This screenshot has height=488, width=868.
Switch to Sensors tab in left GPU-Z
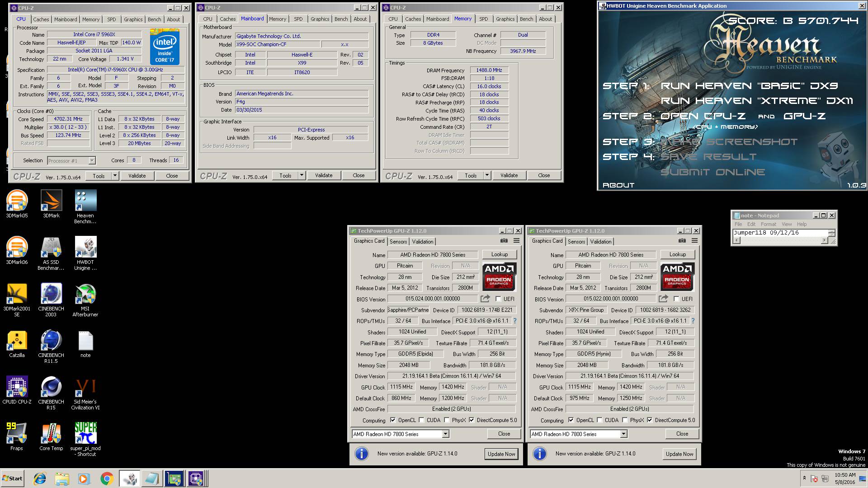(398, 242)
